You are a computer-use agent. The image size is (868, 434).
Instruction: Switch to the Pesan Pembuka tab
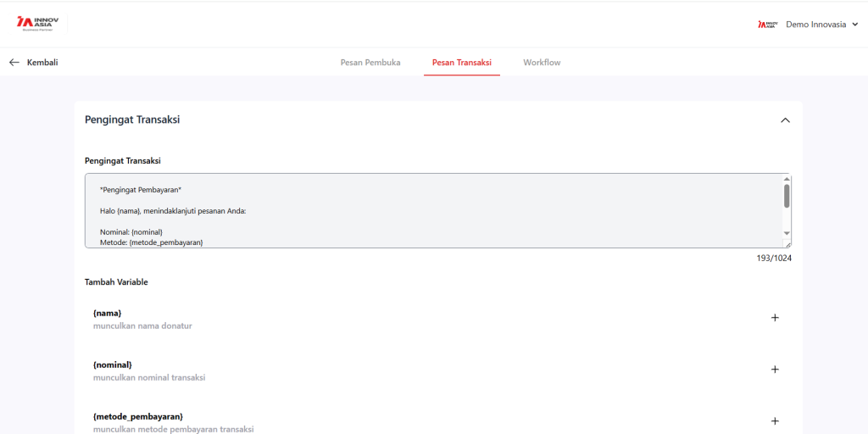370,63
